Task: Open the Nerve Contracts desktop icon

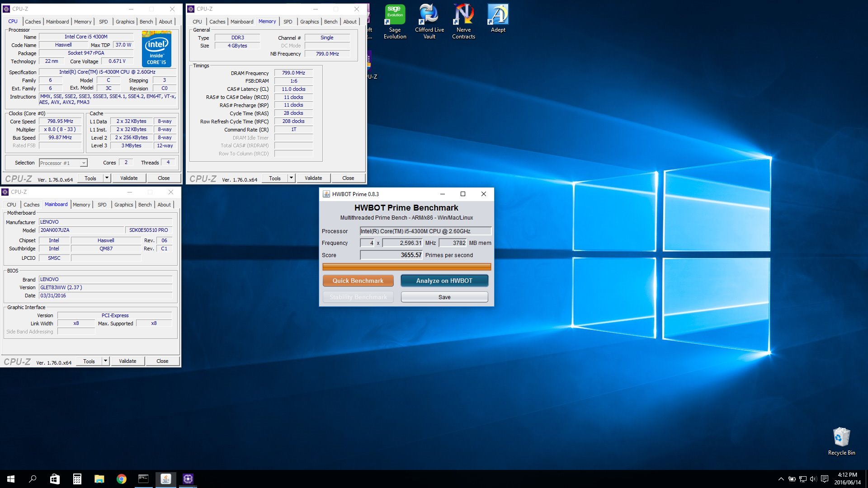Action: (463, 22)
